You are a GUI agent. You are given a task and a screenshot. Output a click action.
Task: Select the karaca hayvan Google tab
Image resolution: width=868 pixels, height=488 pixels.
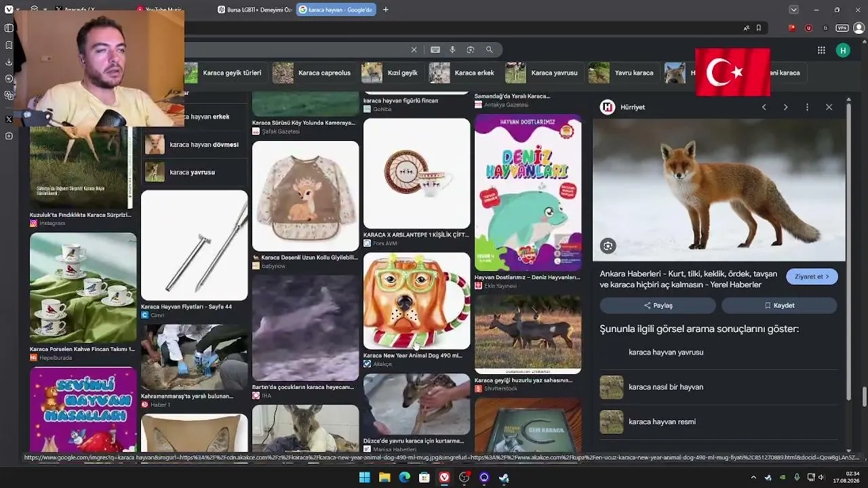336,9
